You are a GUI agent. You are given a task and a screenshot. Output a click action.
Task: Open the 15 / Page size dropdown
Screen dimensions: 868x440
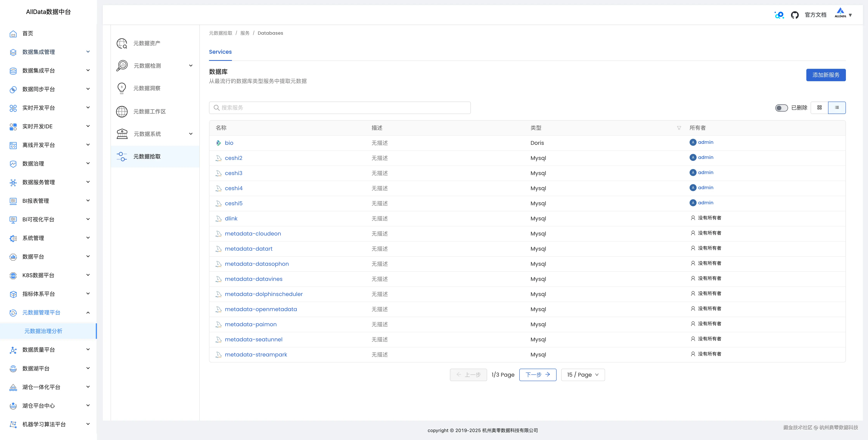[583, 375]
